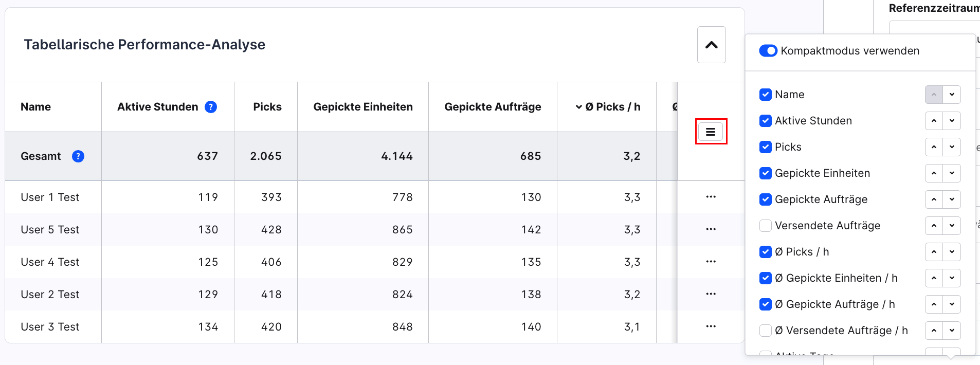Select the Aktive Stunden menu entry
The image size is (980, 365).
click(x=812, y=121)
